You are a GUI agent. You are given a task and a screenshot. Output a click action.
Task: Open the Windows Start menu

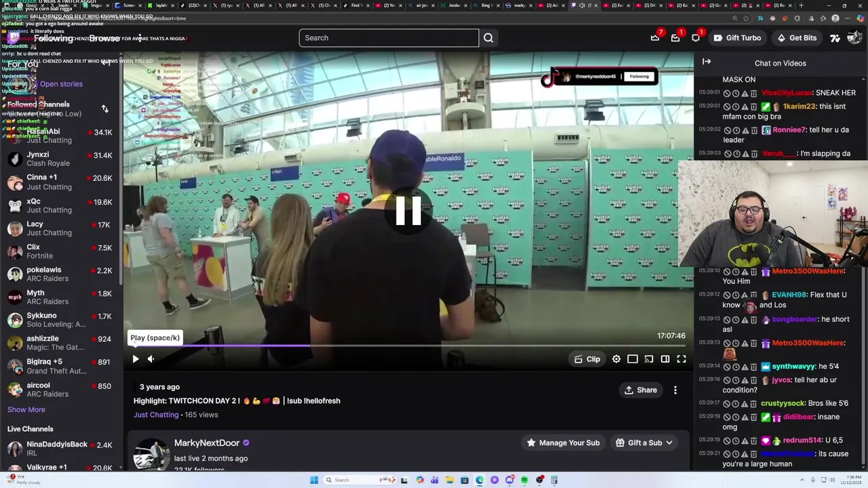tap(314, 480)
